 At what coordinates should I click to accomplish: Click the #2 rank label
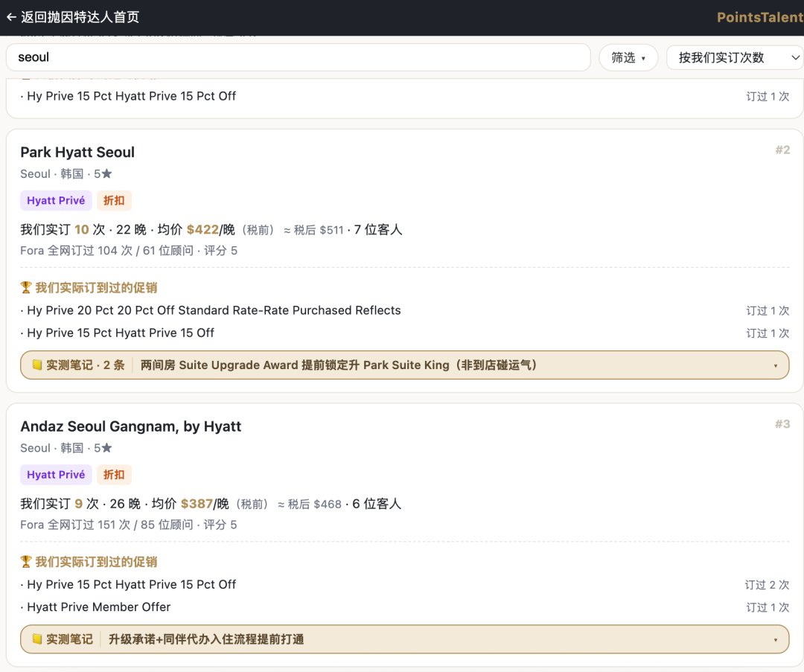(x=782, y=150)
